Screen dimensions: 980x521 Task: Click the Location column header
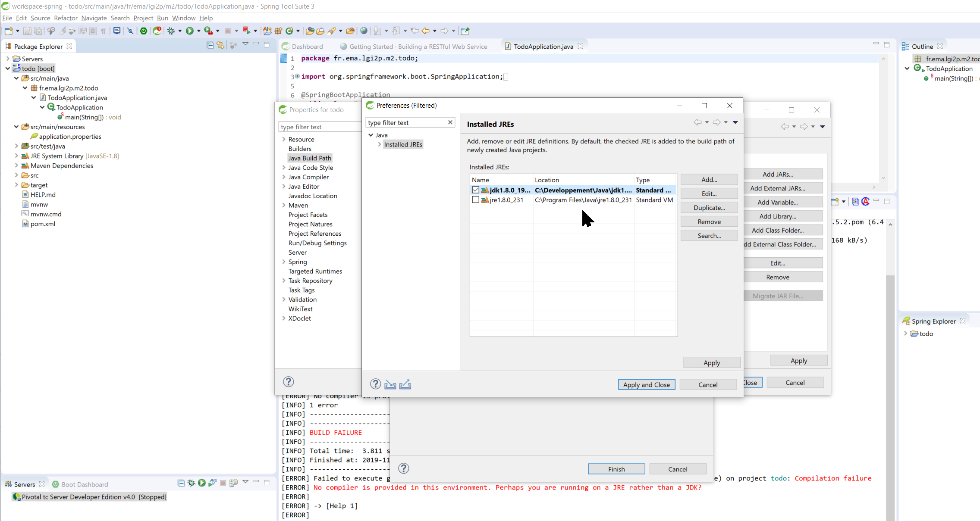point(583,180)
